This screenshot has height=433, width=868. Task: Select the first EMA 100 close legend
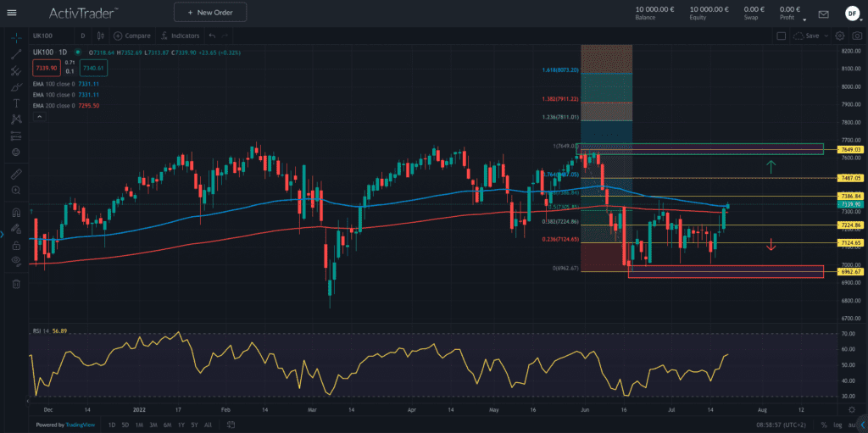(66, 84)
